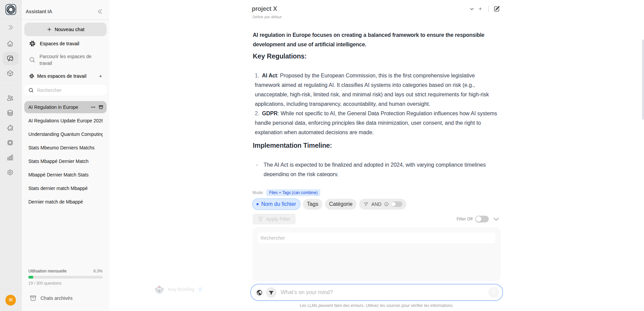The image size is (644, 311).
Task: Select the Nom du fichier filter option
Action: (x=276, y=204)
